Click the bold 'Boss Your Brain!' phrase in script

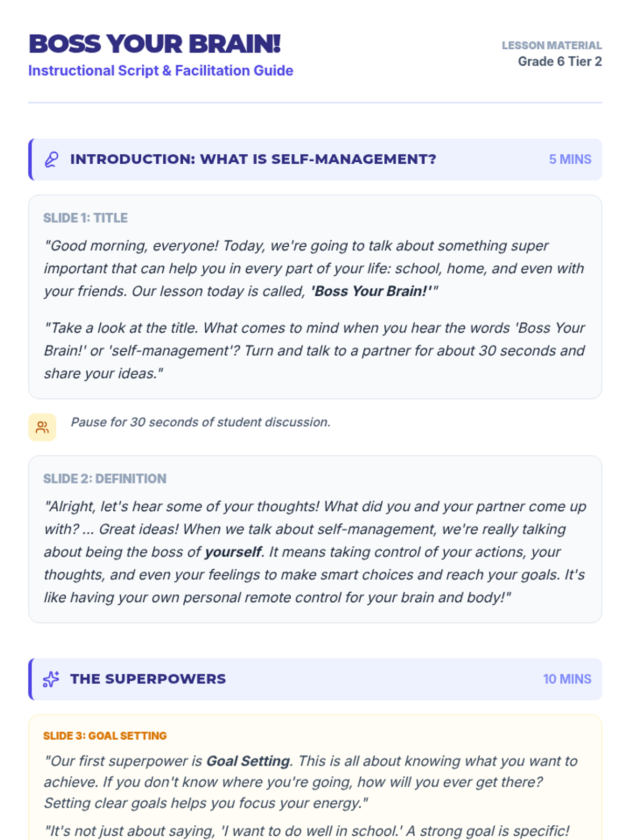coord(372,291)
